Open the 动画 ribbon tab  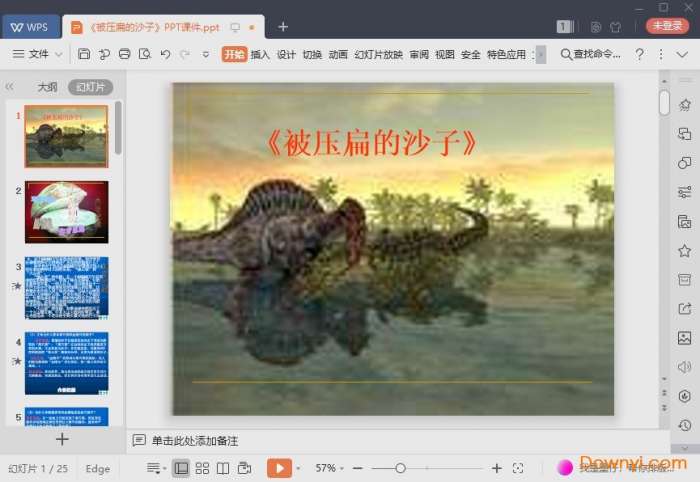[338, 54]
